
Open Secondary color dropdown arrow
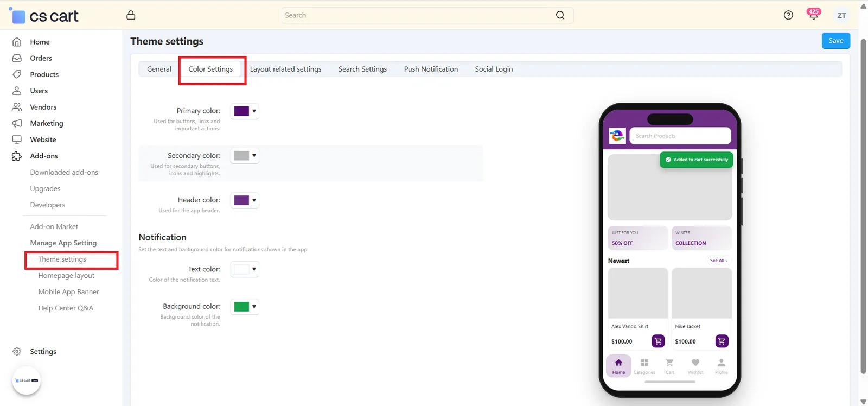[254, 155]
